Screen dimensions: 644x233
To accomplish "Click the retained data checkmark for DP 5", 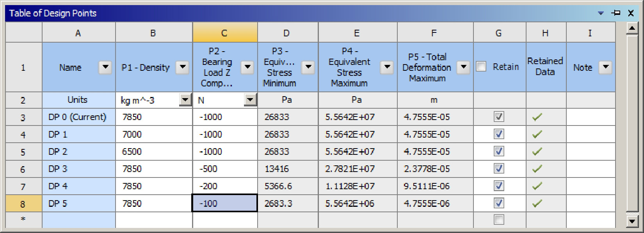I will (x=537, y=203).
